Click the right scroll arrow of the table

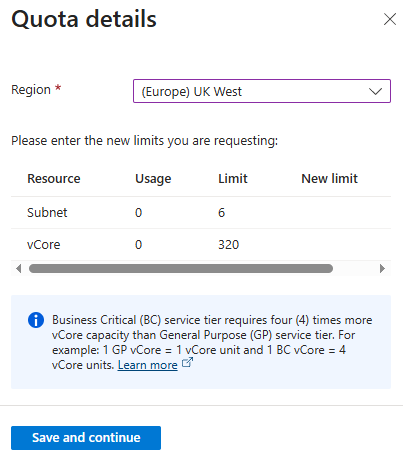(382, 268)
